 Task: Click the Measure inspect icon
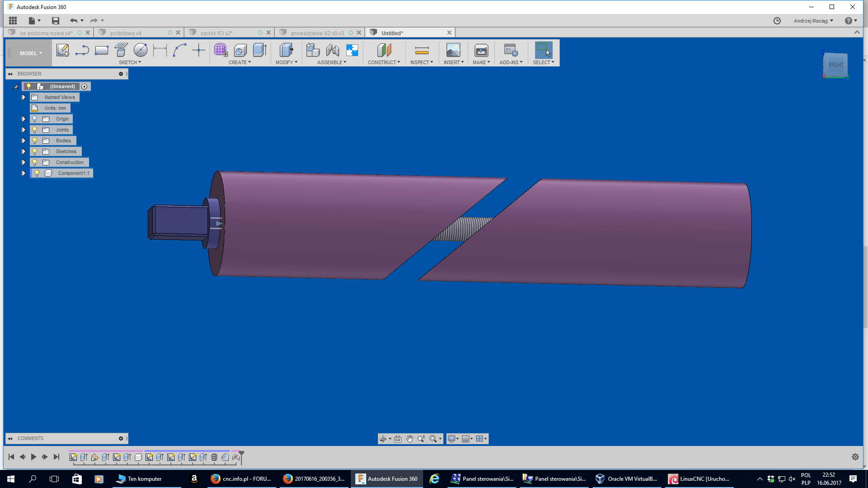coord(422,50)
